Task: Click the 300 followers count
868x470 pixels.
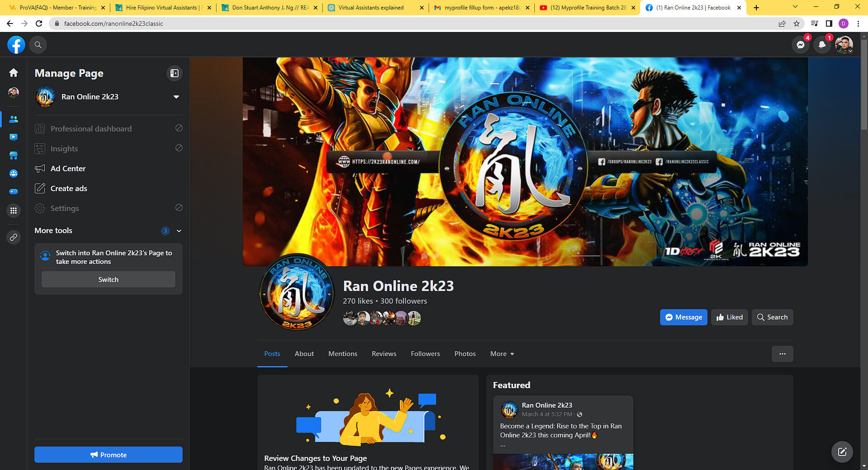Action: coord(404,301)
